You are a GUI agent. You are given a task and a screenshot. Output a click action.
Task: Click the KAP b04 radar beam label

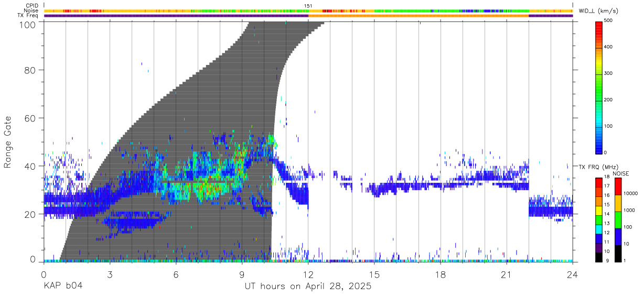[63, 287]
